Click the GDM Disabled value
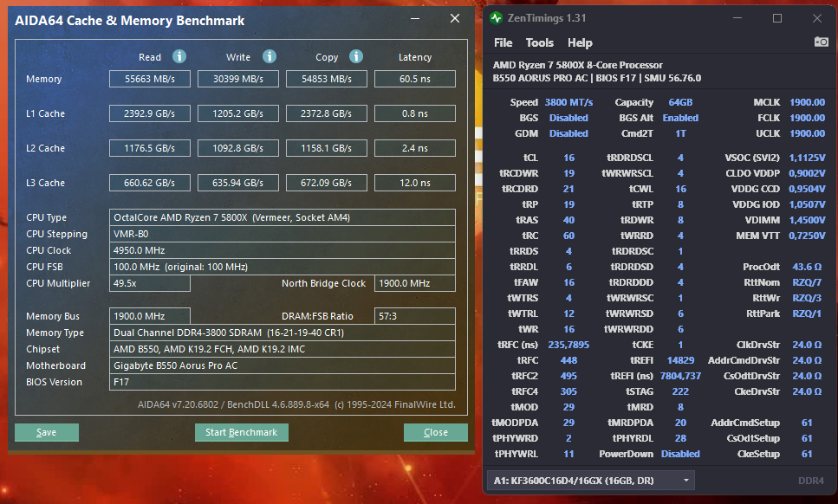The width and height of the screenshot is (838, 504). click(568, 133)
